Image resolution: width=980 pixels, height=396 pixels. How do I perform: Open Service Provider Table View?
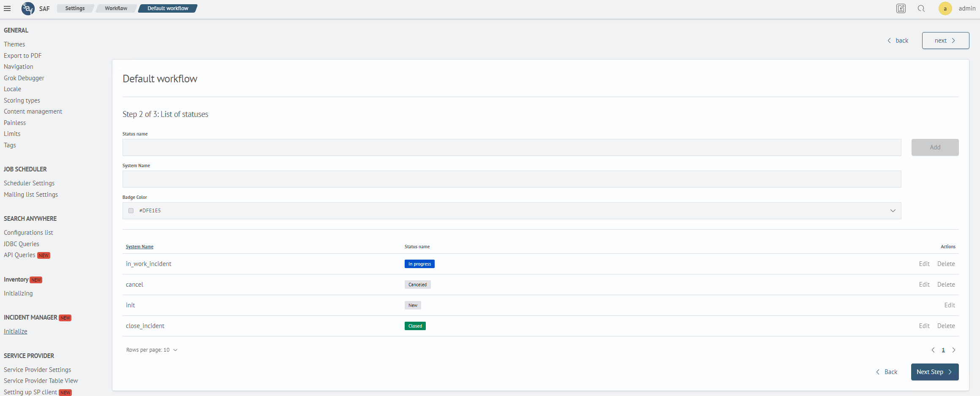point(41,381)
